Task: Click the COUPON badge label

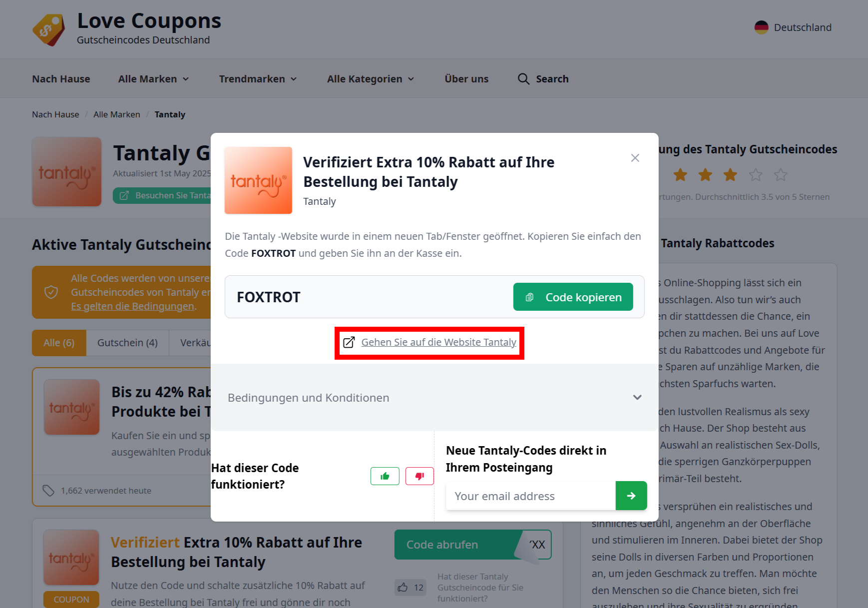Action: click(71, 600)
